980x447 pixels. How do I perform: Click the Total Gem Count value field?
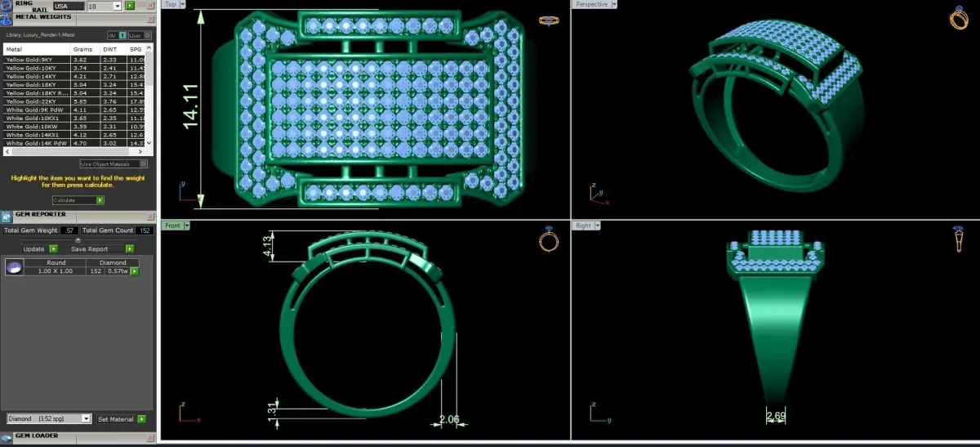tap(145, 230)
